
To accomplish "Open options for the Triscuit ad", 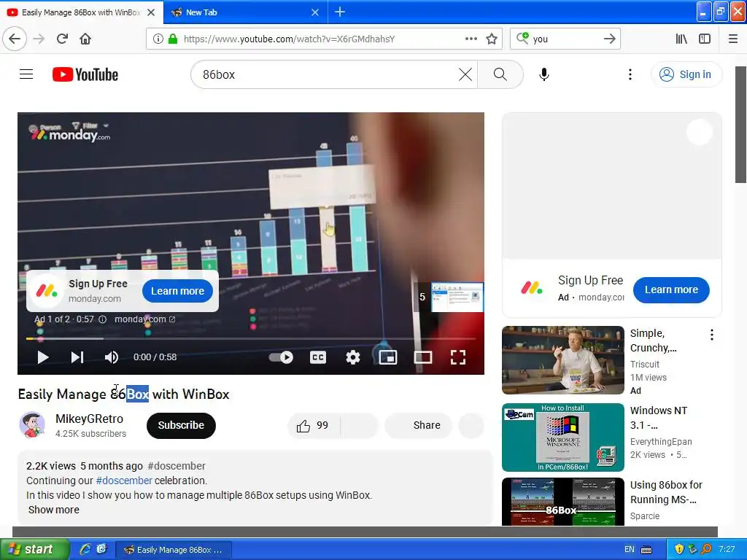I will [712, 335].
